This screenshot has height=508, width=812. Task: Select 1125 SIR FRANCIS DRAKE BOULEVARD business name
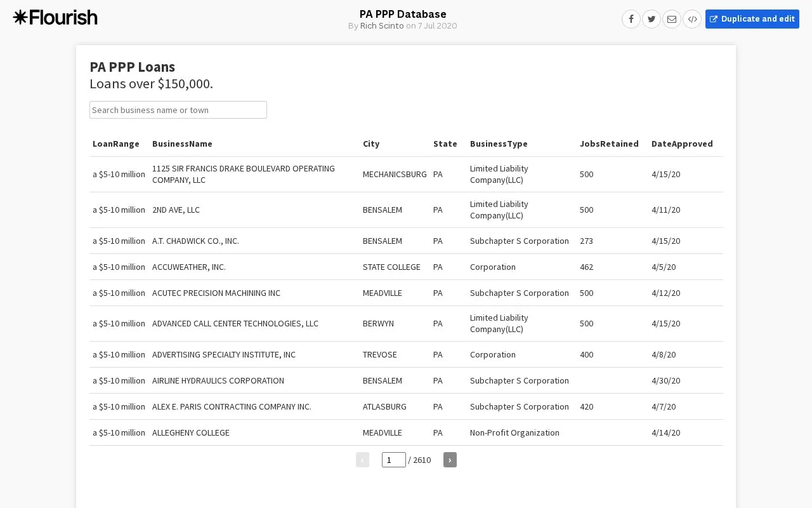click(244, 174)
